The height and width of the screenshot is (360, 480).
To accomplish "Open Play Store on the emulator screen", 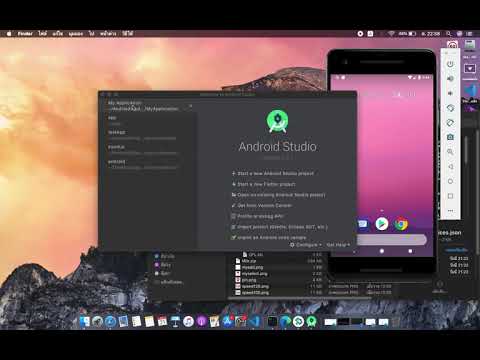I will pos(382,224).
